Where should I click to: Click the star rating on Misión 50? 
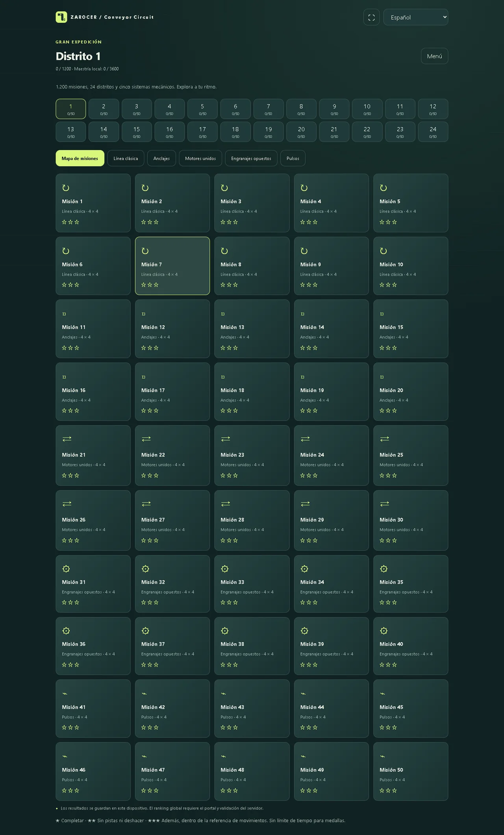388,790
